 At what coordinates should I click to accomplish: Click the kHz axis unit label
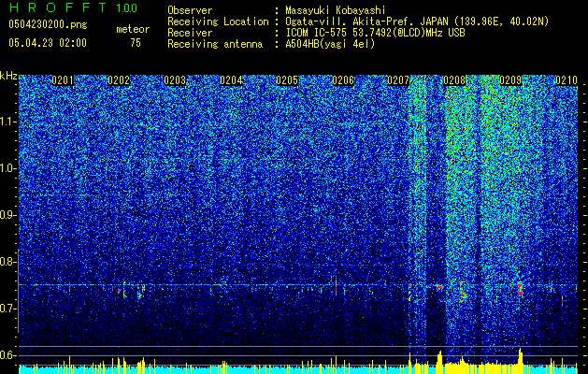click(8, 76)
